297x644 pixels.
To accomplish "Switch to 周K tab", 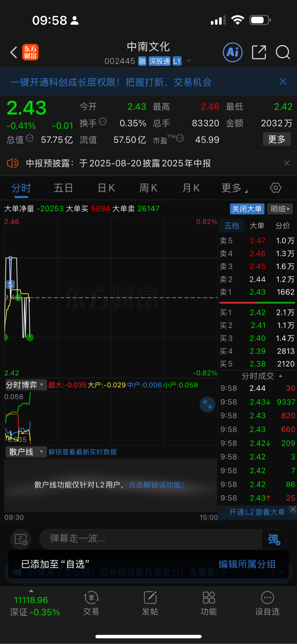I will pyautogui.click(x=148, y=188).
